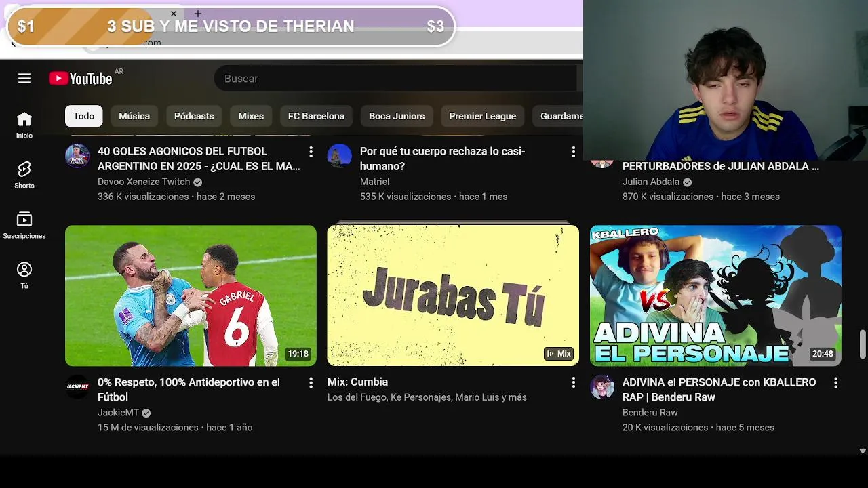This screenshot has width=868, height=488.
Task: Click the 20:48 duration badge
Action: (823, 354)
